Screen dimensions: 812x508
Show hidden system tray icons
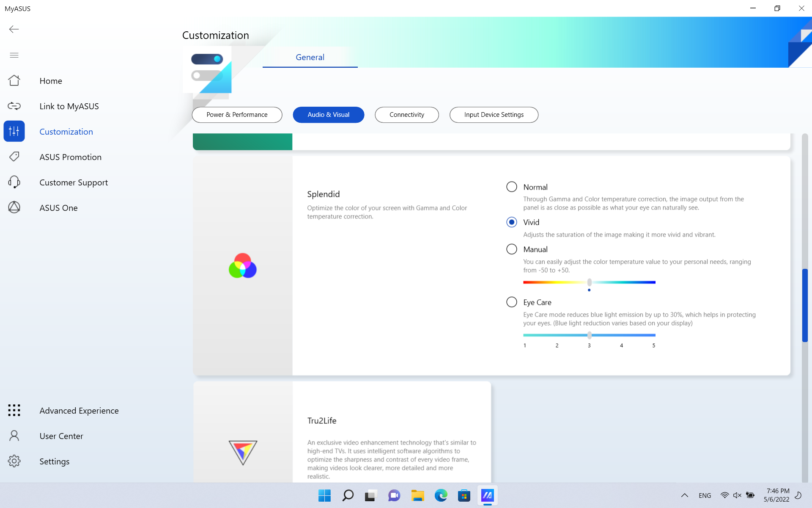click(684, 495)
